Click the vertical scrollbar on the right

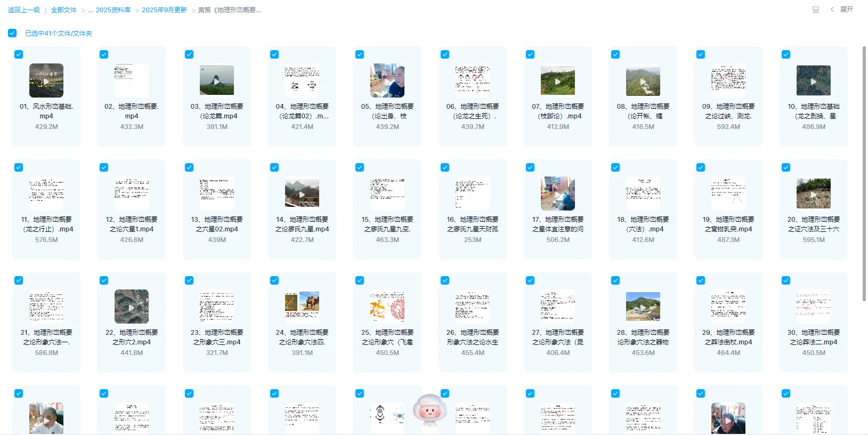point(864,160)
